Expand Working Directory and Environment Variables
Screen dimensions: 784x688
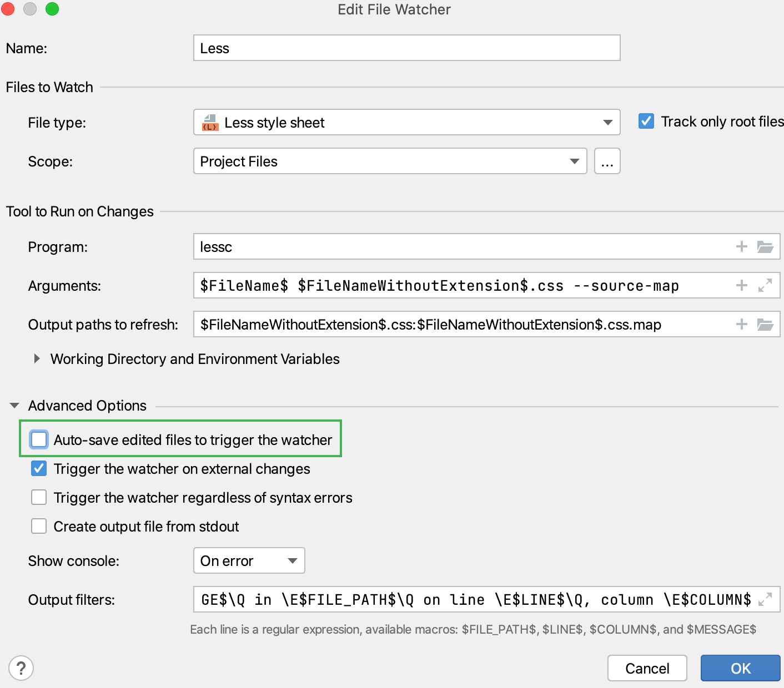coord(37,358)
